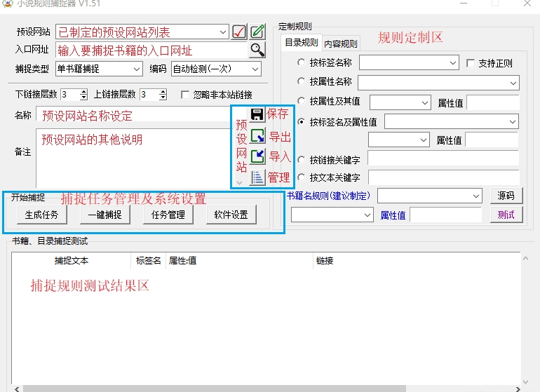Click the 标签名 column header
The width and height of the screenshot is (540, 392).
[x=149, y=261]
